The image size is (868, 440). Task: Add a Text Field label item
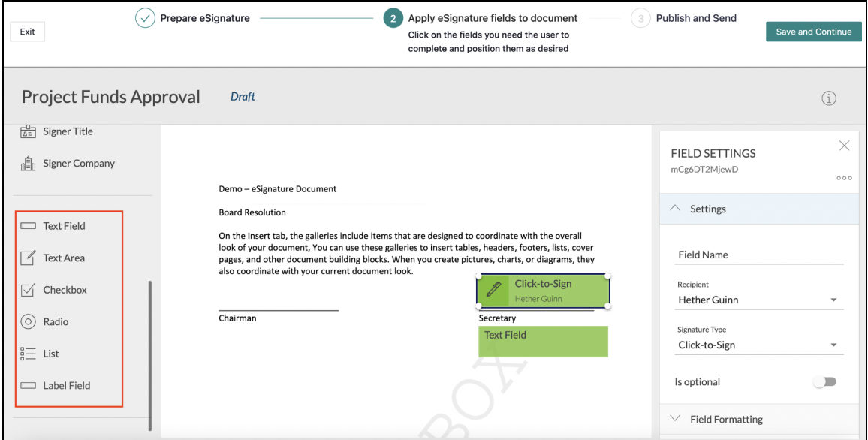(65, 226)
